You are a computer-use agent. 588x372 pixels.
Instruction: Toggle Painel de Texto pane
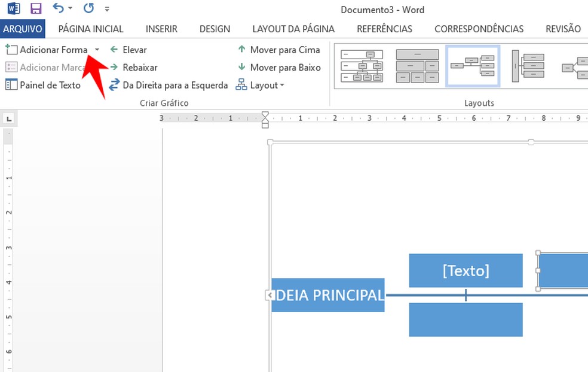click(x=43, y=85)
